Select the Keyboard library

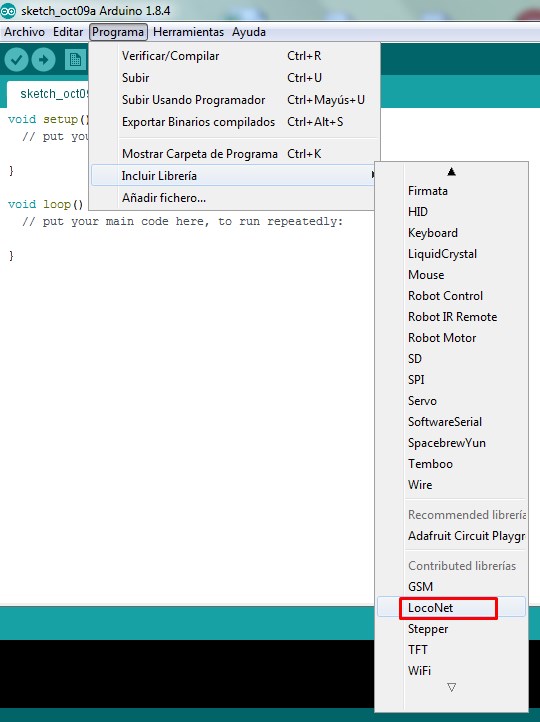pyautogui.click(x=451, y=233)
